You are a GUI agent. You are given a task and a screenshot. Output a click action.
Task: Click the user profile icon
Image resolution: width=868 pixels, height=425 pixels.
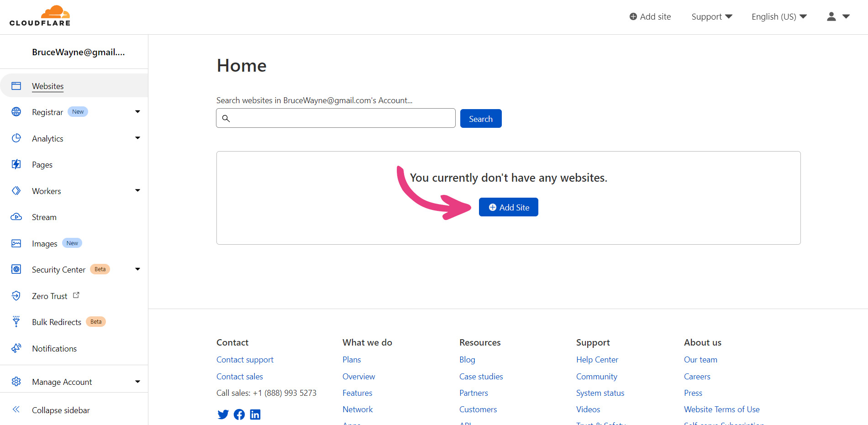pyautogui.click(x=831, y=16)
